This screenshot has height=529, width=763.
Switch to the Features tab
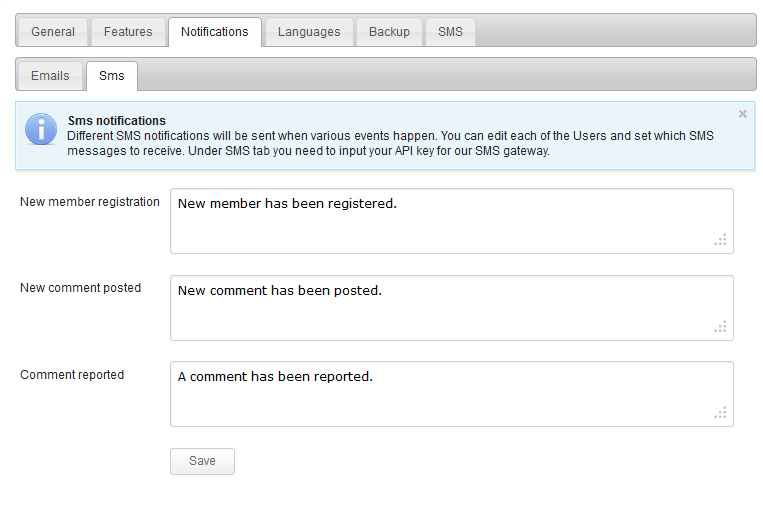pyautogui.click(x=128, y=32)
